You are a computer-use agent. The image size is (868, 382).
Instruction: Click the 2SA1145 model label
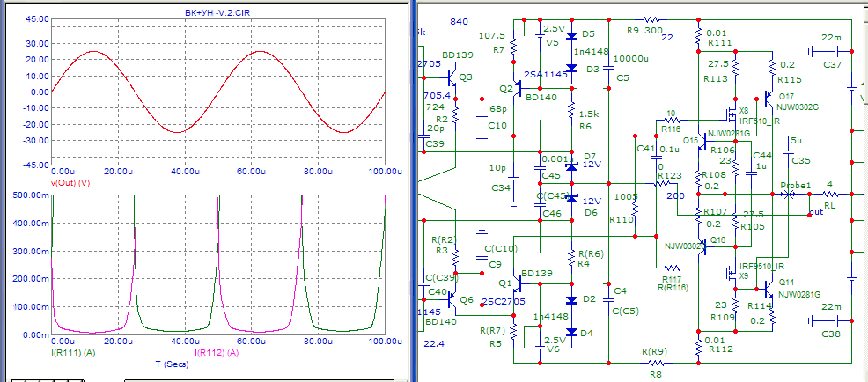[x=546, y=76]
